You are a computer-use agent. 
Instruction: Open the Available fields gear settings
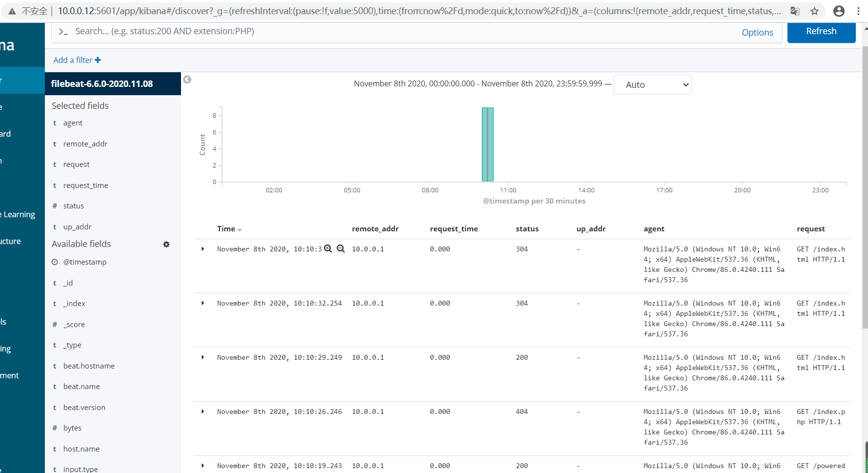(x=166, y=244)
